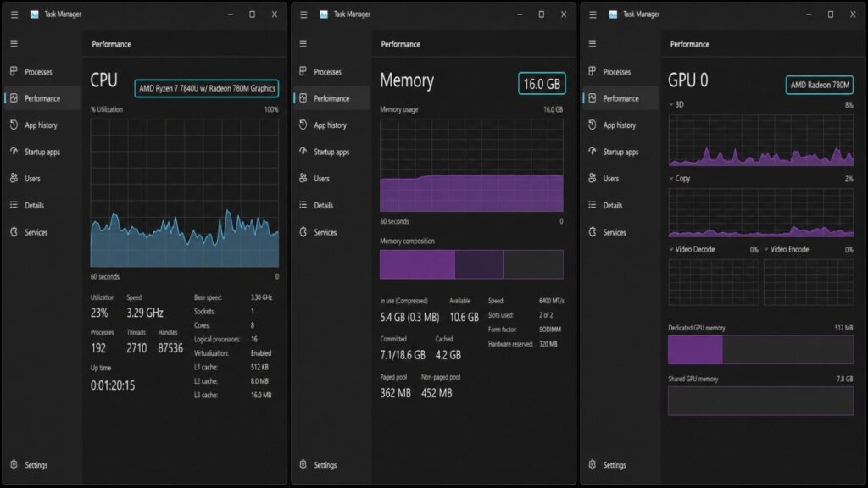
Task: Click the AMD Ryzen 7 7840U processor name box
Action: click(207, 88)
